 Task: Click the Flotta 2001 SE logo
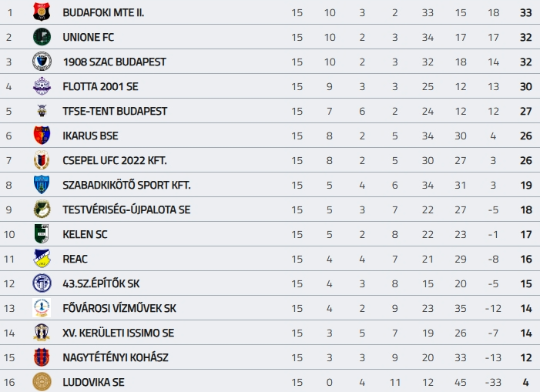pos(42,86)
